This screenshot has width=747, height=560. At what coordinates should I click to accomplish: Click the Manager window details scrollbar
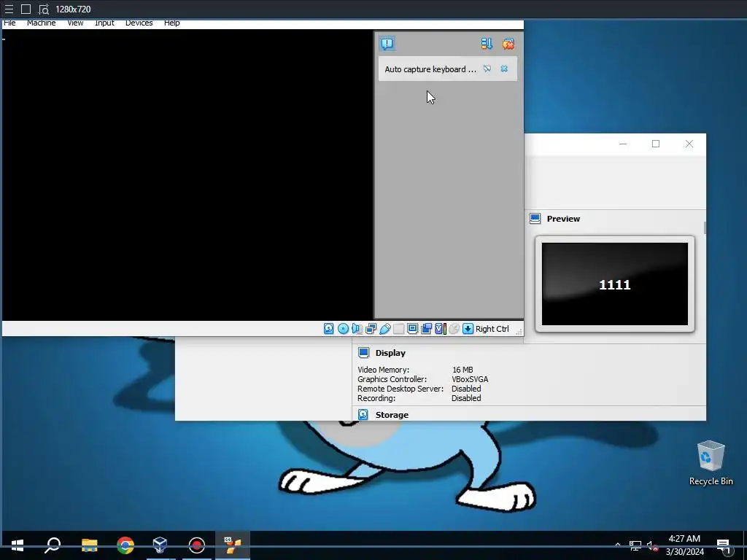tap(705, 227)
